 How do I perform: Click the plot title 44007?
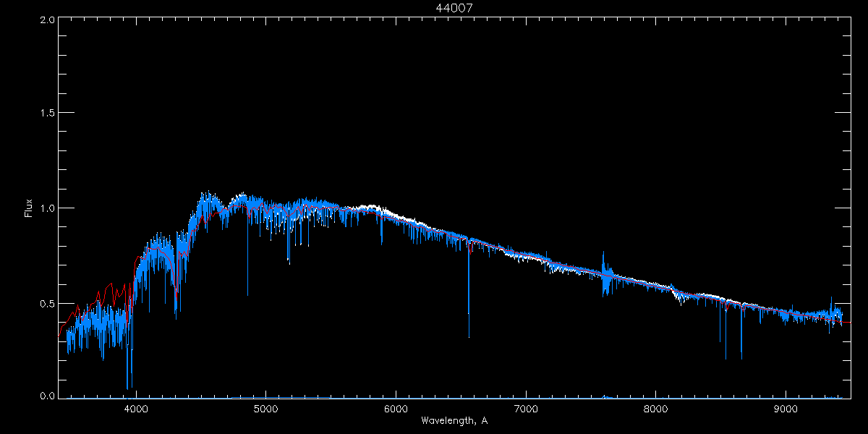(x=455, y=8)
